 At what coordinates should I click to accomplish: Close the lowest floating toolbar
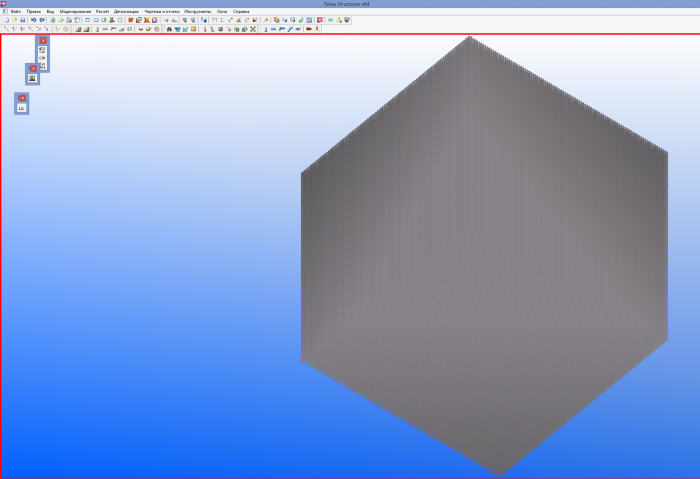click(x=22, y=98)
